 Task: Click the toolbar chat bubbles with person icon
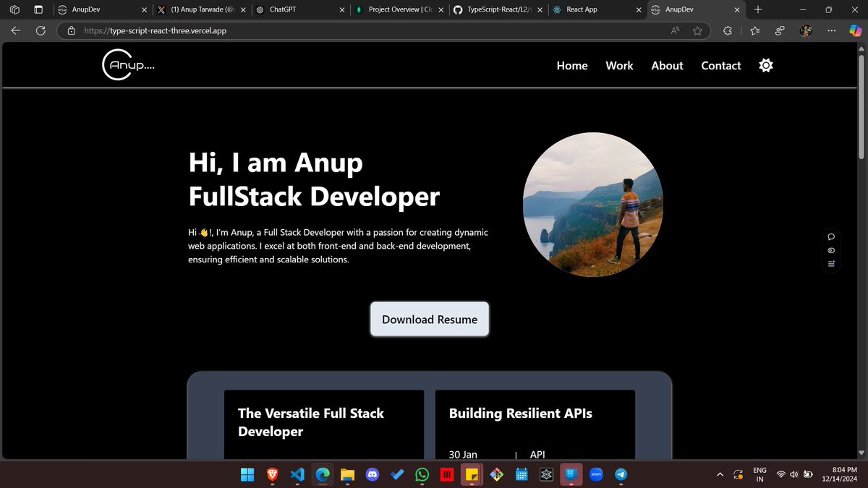click(x=780, y=31)
